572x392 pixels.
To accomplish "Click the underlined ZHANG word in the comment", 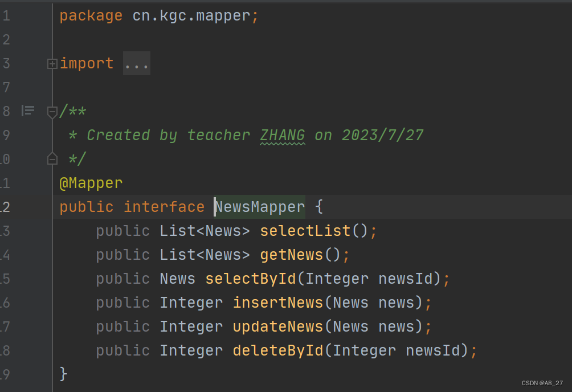I will 283,135.
